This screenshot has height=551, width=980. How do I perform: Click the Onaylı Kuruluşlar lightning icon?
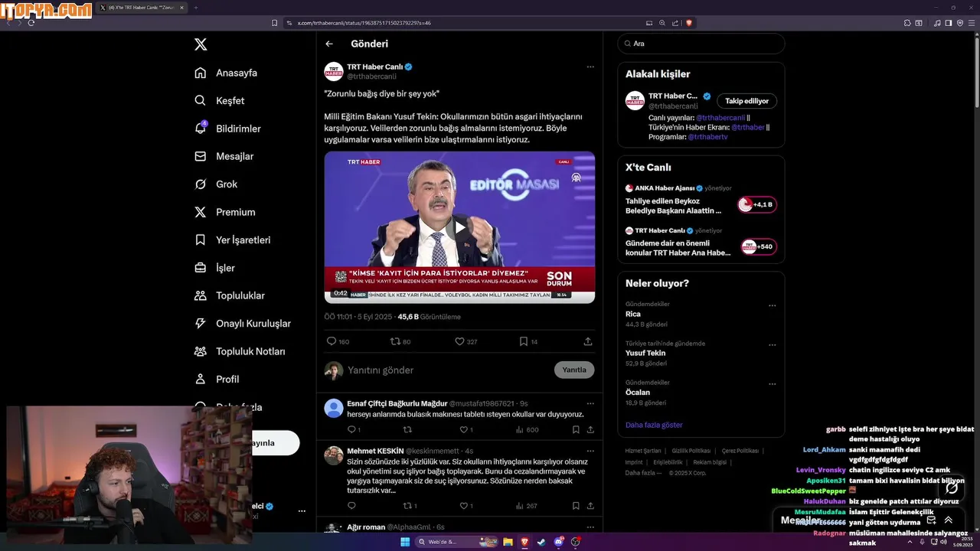[201, 323]
